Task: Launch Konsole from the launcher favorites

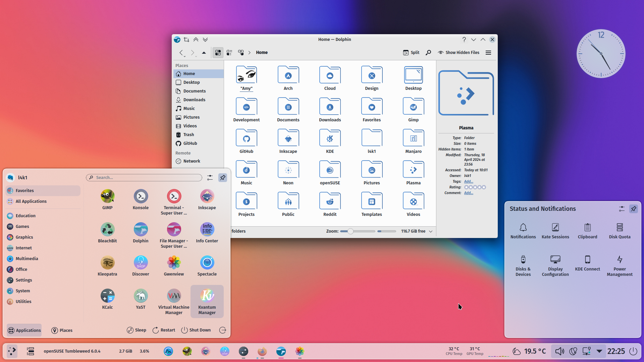Action: pos(141,200)
